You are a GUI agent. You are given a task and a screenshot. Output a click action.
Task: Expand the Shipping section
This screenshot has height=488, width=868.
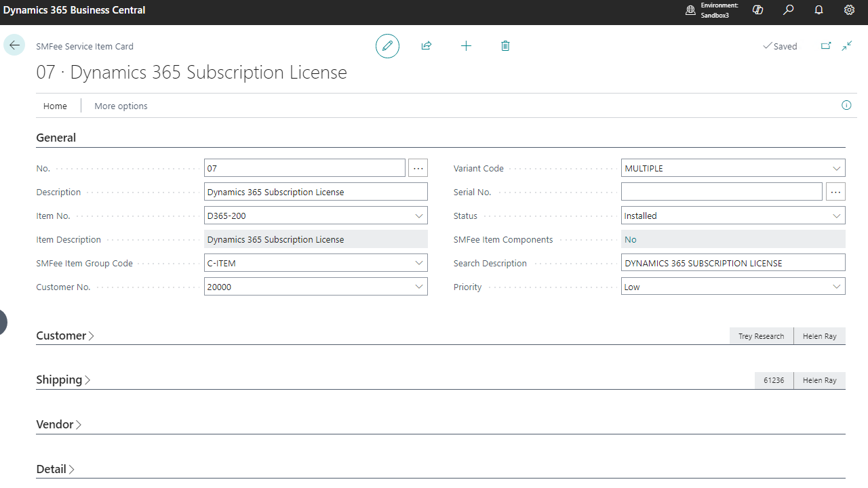click(63, 380)
